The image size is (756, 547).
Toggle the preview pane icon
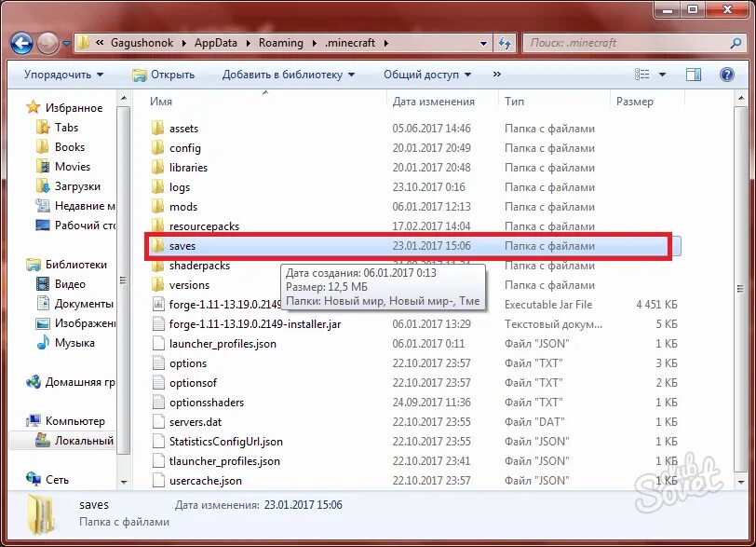coord(694,75)
